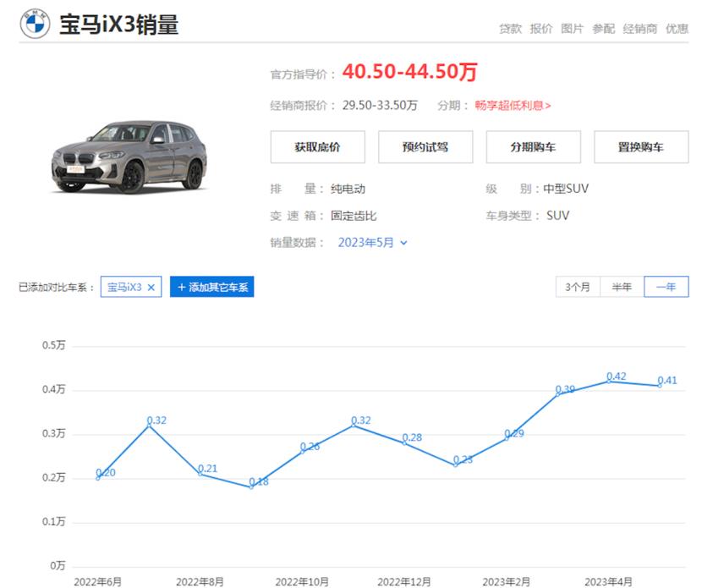Image resolution: width=702 pixels, height=588 pixels.
Task: Open the 参配 link
Action: click(x=604, y=29)
